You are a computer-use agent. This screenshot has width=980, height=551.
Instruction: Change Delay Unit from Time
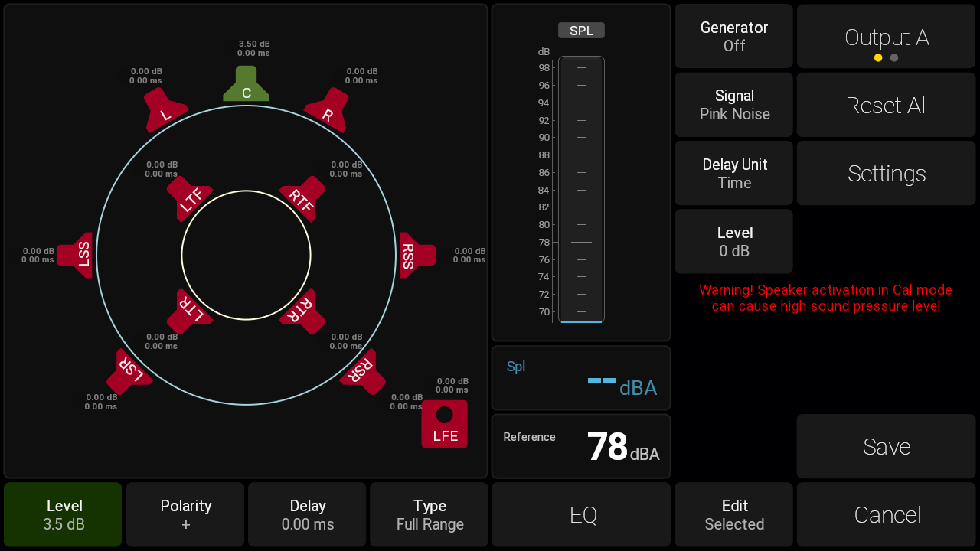(x=733, y=174)
